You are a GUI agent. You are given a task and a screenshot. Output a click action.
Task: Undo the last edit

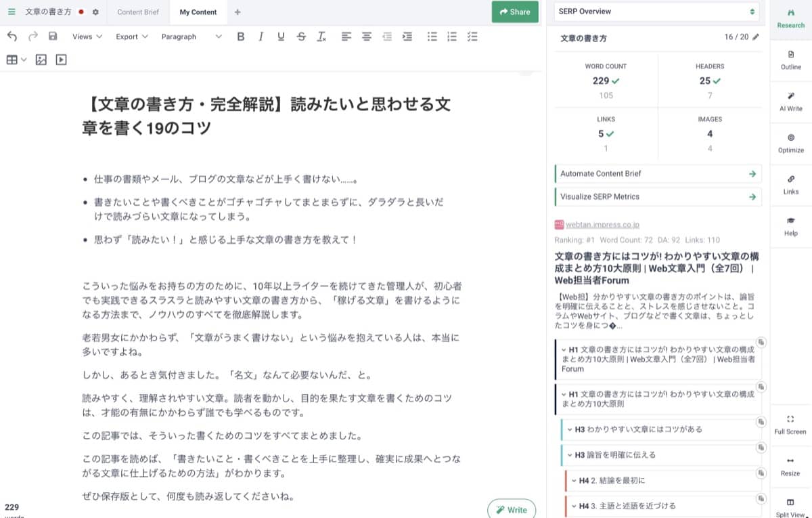(12, 37)
